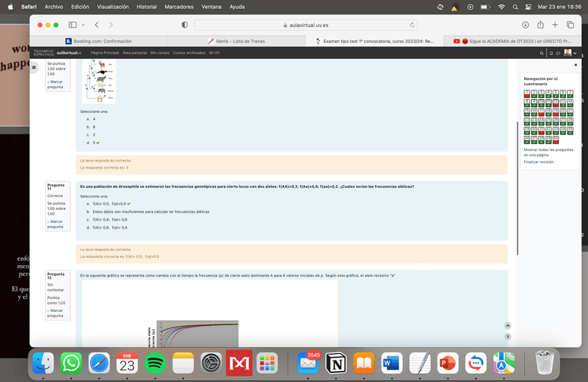Toggle the Safari sidebar button
The width and height of the screenshot is (588, 382).
click(72, 25)
